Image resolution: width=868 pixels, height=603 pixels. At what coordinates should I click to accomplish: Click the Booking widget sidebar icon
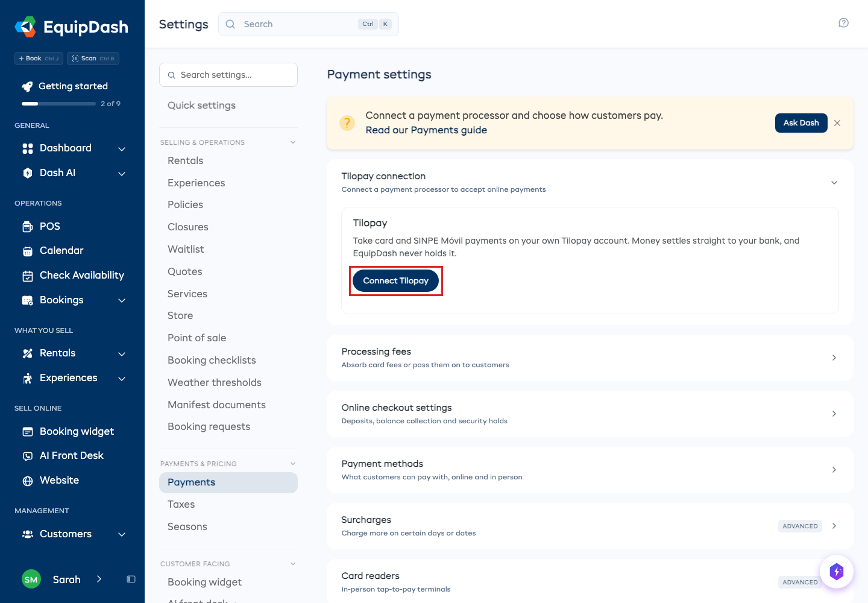(x=28, y=432)
